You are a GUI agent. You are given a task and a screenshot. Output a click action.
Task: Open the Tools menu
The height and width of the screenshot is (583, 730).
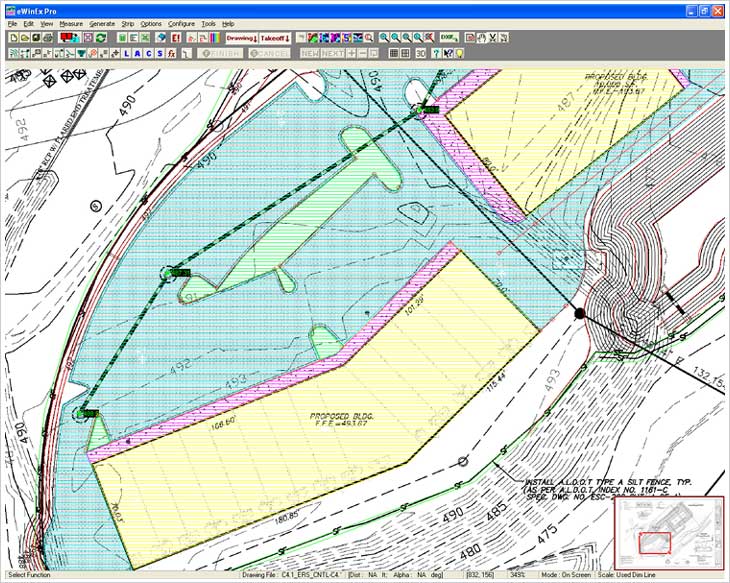(208, 24)
